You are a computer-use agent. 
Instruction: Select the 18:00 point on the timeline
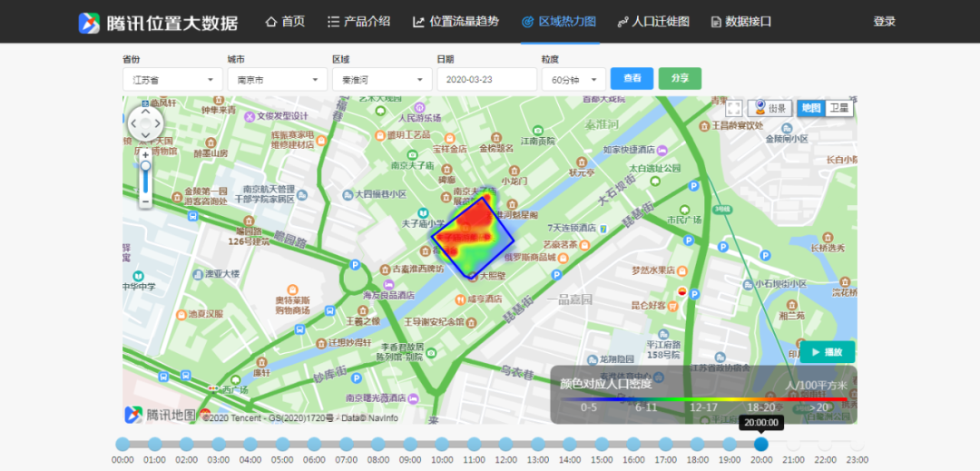tap(698, 444)
